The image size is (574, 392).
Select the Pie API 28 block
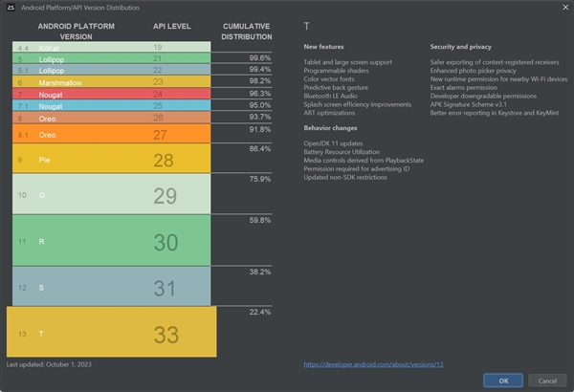coord(112,158)
